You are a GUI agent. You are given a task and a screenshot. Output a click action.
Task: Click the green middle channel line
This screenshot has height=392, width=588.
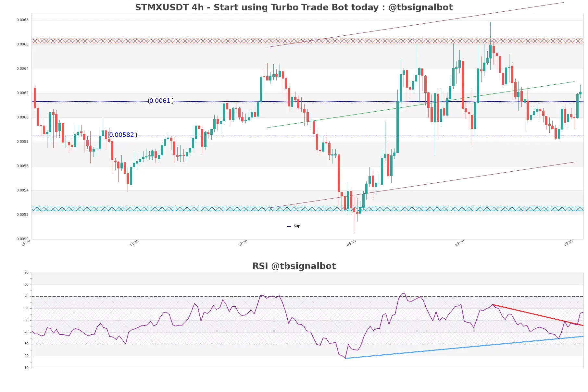click(x=421, y=105)
